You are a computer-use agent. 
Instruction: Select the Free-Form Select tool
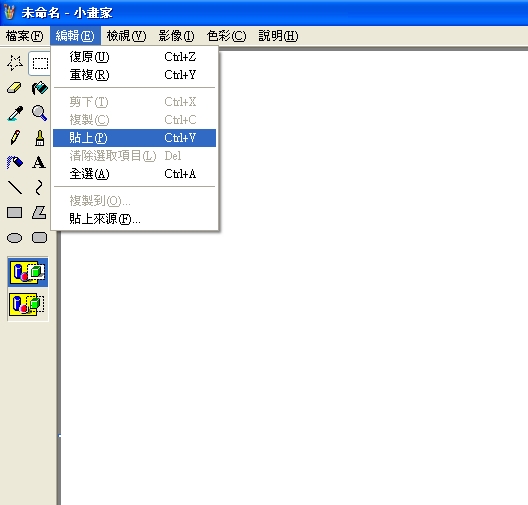[x=15, y=63]
